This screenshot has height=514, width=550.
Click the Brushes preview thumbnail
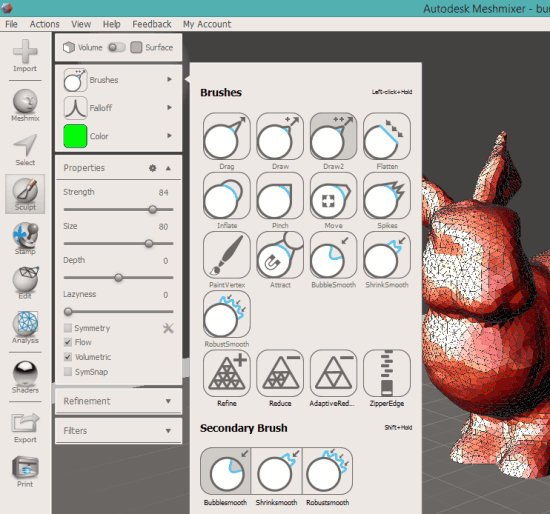tap(75, 80)
